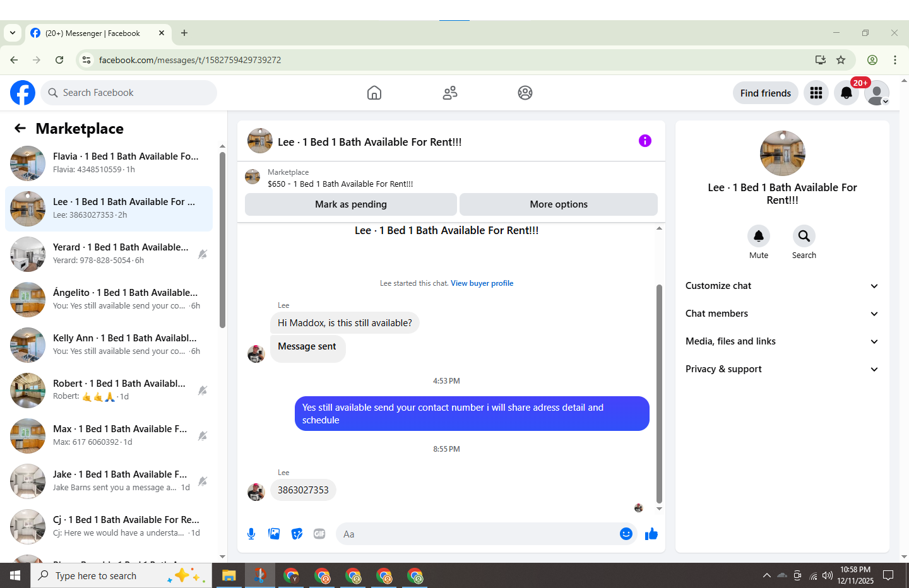Open Groups icon in top navigation
909x588 pixels.
pyautogui.click(x=525, y=93)
